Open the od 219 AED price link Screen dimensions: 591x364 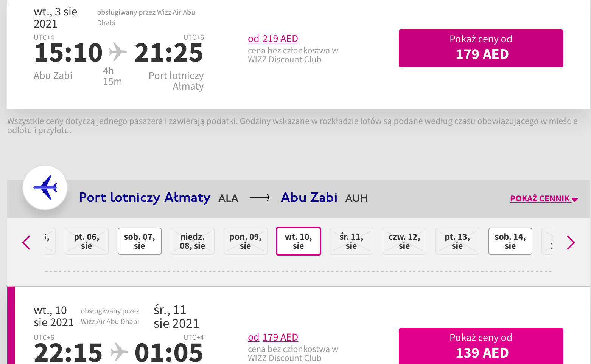point(273,39)
